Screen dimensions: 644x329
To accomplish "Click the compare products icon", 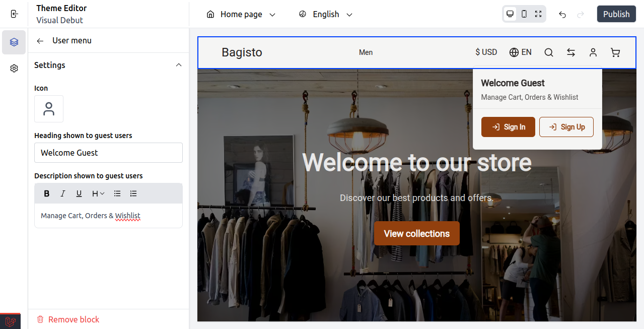I will [571, 52].
